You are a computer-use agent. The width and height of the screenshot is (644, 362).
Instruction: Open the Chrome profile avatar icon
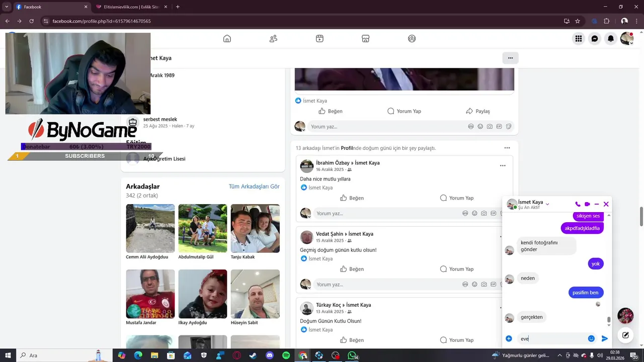click(624, 21)
